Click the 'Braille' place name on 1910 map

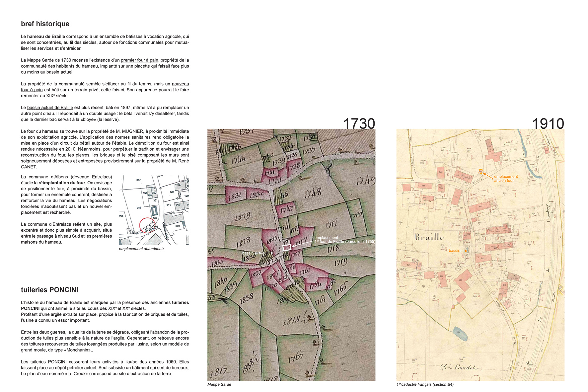click(x=429, y=237)
